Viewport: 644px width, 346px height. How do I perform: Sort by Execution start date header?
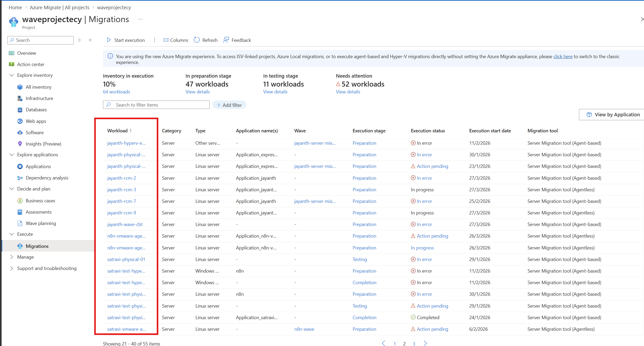490,131
